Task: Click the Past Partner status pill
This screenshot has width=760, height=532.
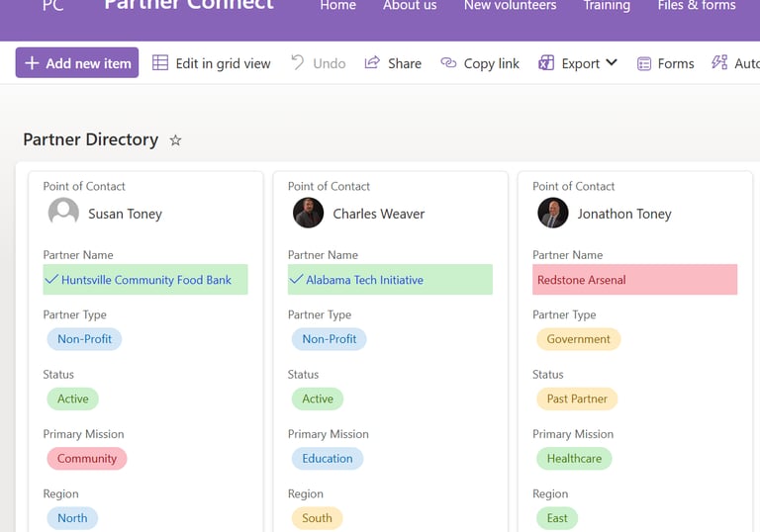Action: tap(577, 399)
